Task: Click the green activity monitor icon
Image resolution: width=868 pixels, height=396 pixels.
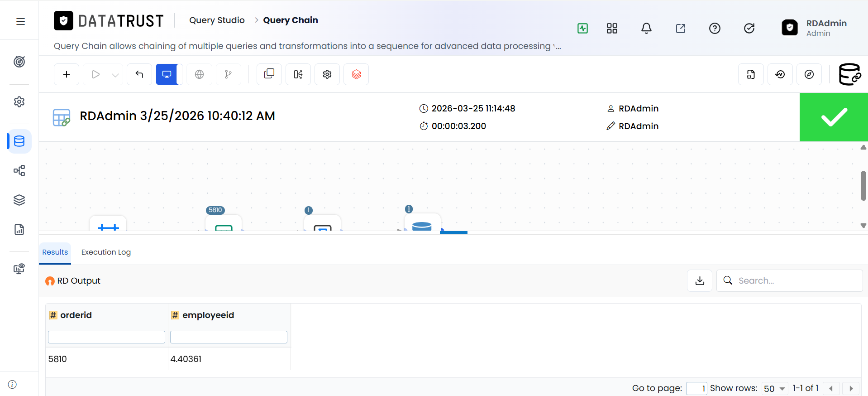Action: (583, 29)
